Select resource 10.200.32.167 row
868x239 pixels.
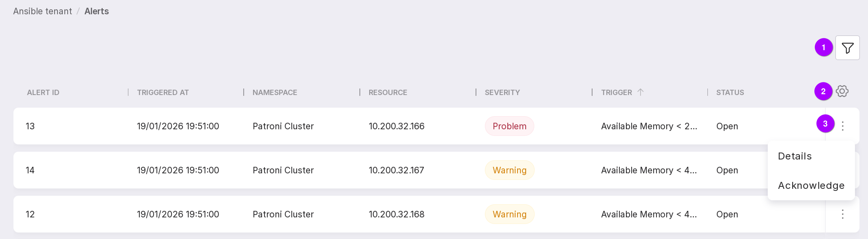[x=396, y=170]
